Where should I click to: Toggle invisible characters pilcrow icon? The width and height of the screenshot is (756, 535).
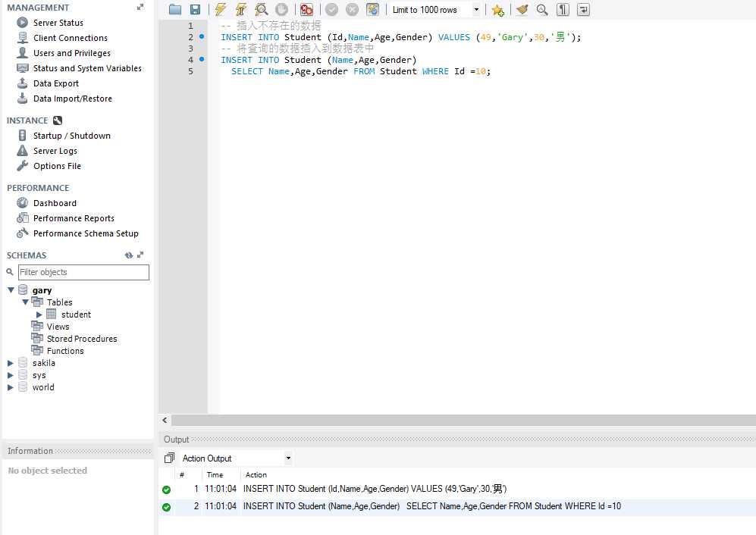point(563,10)
